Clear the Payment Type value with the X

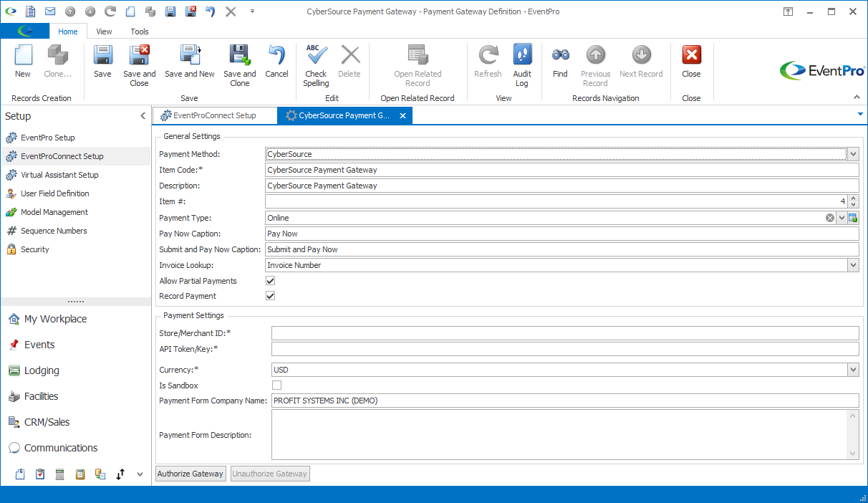(830, 218)
